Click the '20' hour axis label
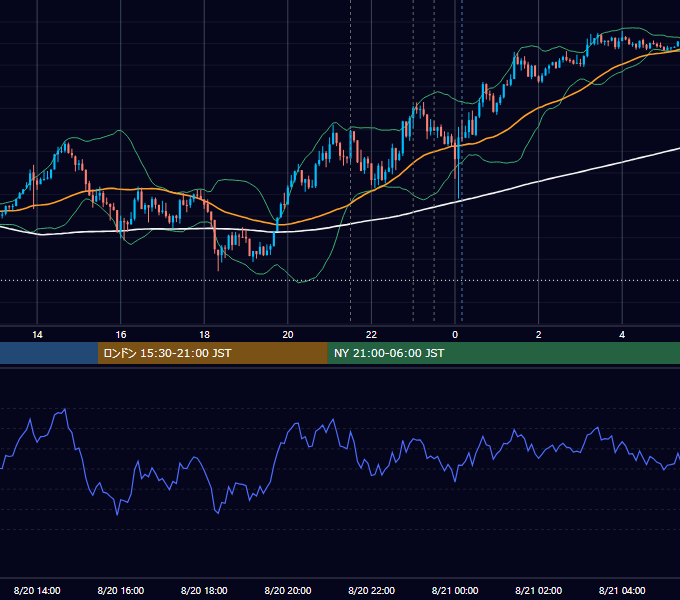Viewport: 680px width, 600px height. (x=288, y=335)
